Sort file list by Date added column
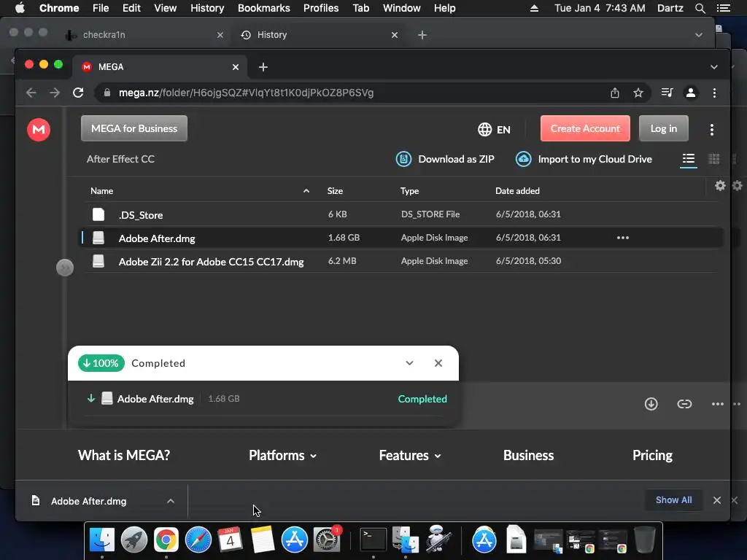 517,191
